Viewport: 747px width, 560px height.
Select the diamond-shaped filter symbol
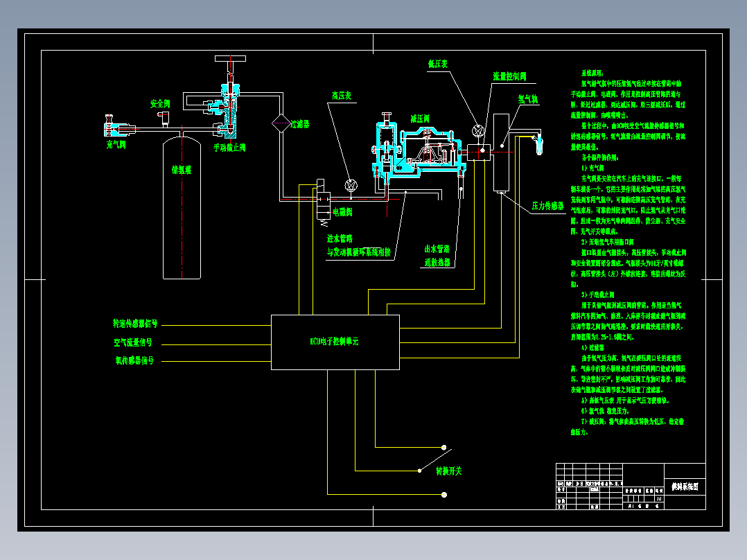[281, 123]
